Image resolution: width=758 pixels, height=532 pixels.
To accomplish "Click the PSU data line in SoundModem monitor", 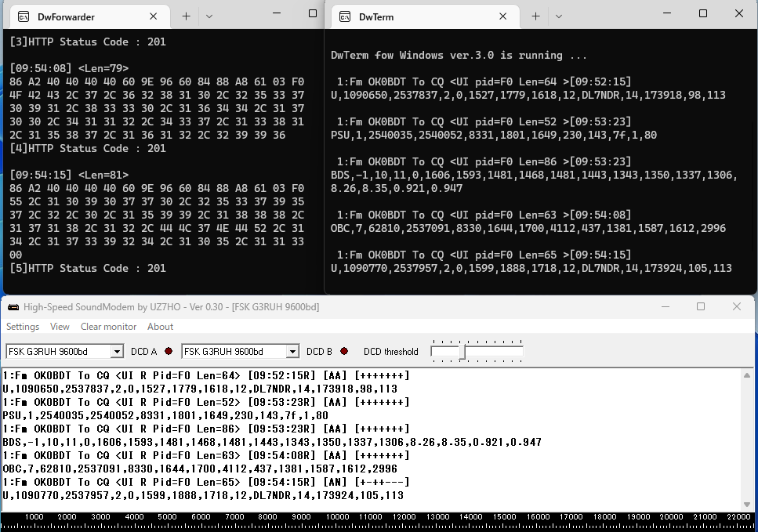I will coord(165,415).
